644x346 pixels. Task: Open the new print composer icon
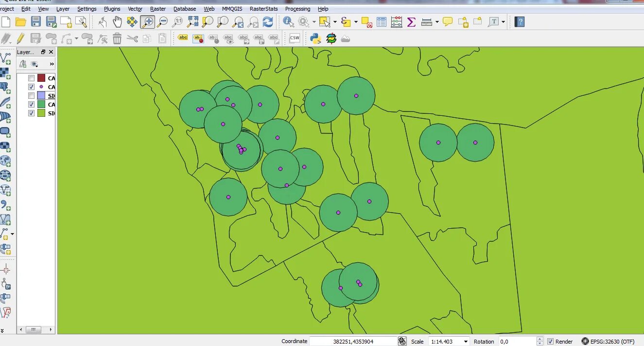click(66, 22)
